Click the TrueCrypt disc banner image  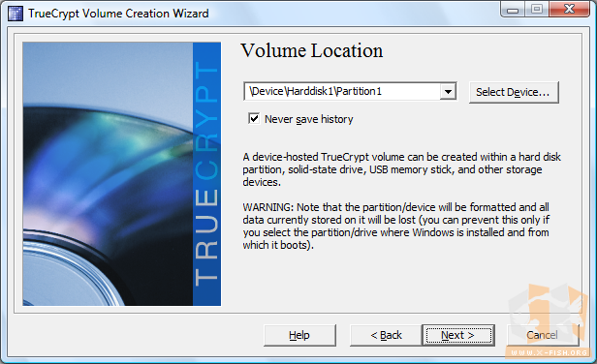(121, 174)
